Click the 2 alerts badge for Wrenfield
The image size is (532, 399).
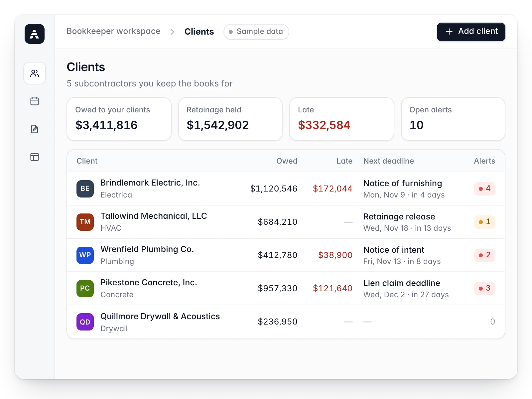point(485,255)
